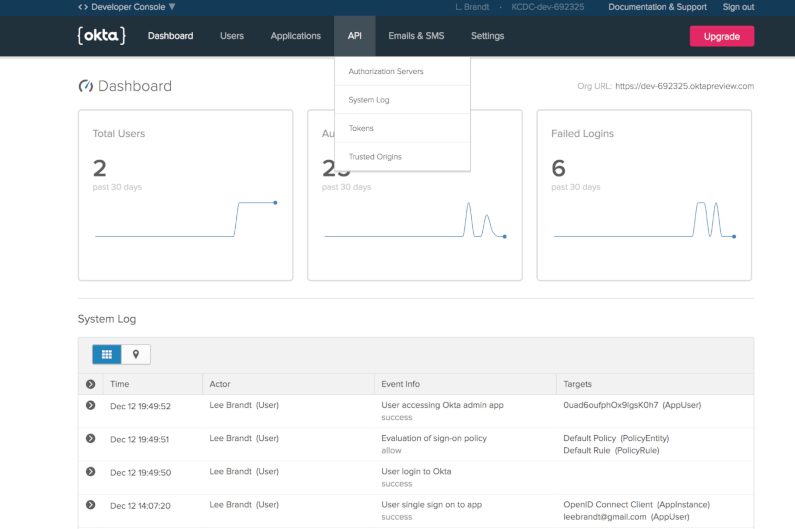Click Sign out link
Viewport: 795px width, 529px height.
pos(738,7)
